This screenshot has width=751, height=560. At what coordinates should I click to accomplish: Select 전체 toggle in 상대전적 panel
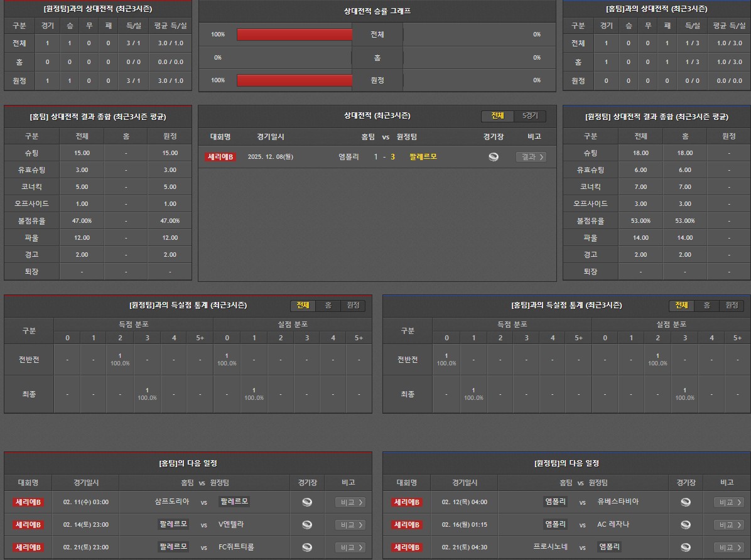click(497, 116)
